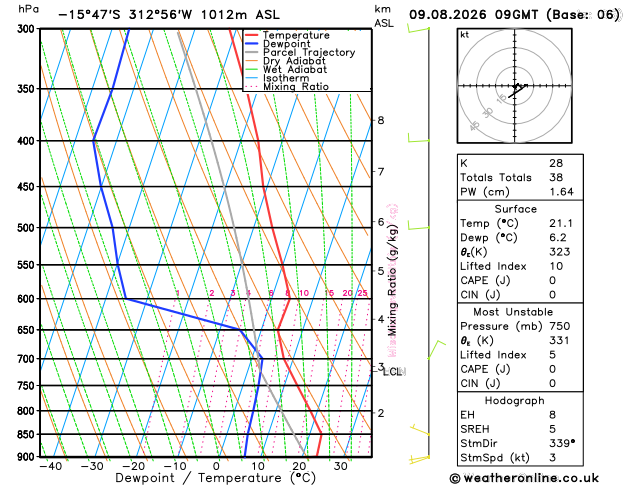This screenshot has width=629, height=486.
Task: Click the Mixing Ratio legend entry
Action: (287, 87)
